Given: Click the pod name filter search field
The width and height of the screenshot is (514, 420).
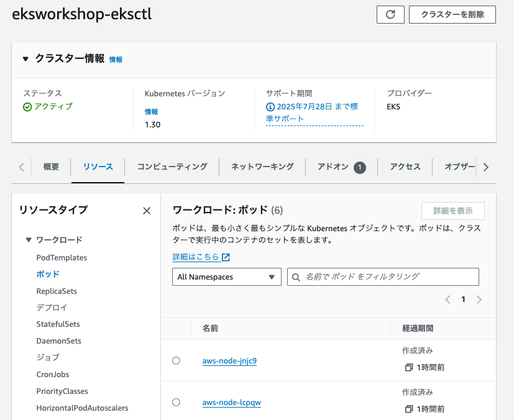Looking at the screenshot, I should (383, 277).
